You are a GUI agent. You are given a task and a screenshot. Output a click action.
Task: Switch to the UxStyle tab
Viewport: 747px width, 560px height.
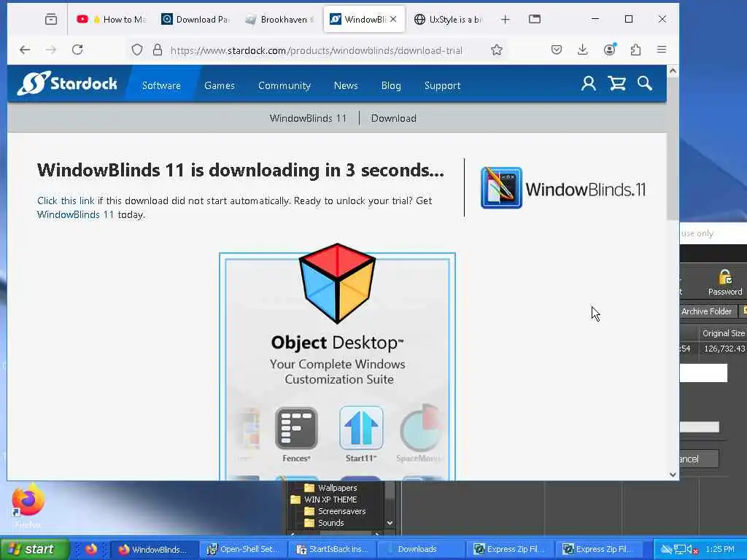448,20
